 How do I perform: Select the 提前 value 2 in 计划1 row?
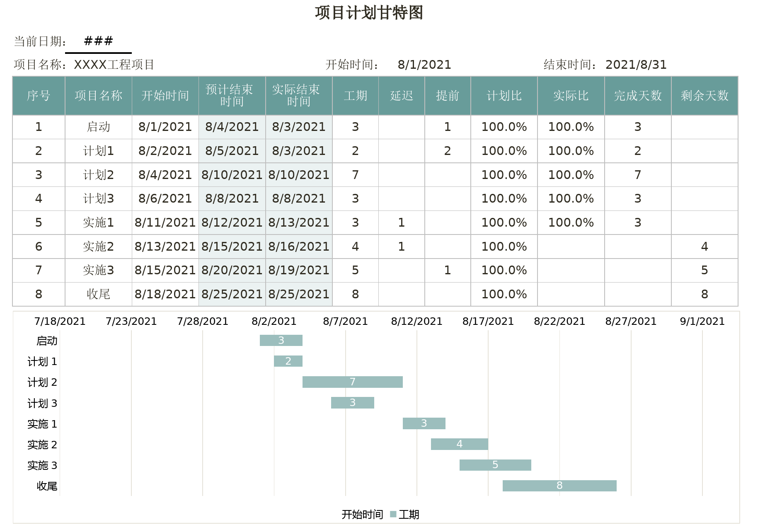point(448,151)
